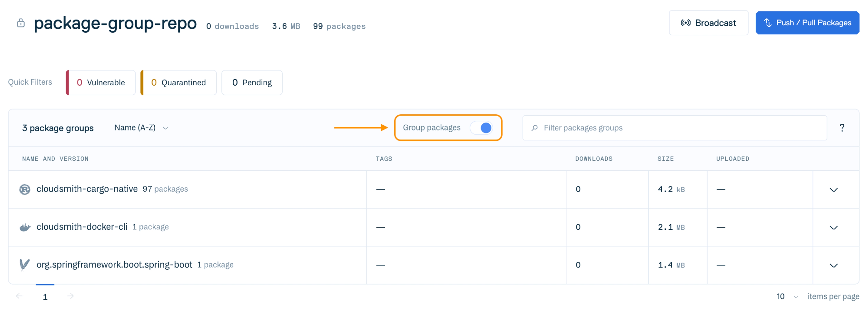Screen dimensions: 868x313
Task: Expand the cloudsmith-cargo-native group row
Action: tap(833, 190)
